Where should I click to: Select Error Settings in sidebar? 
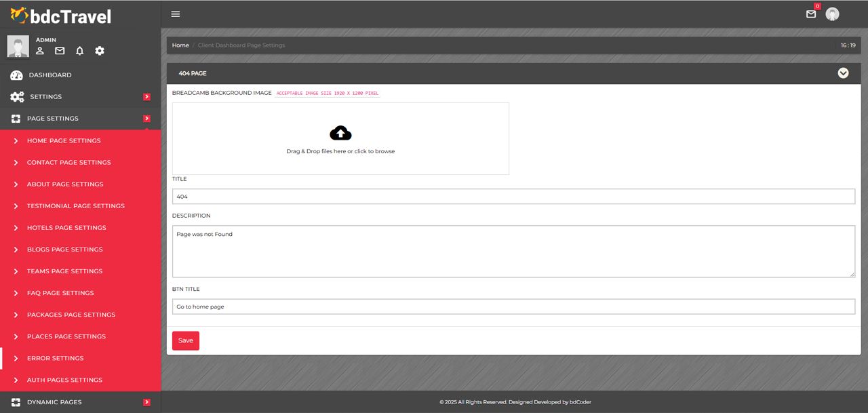click(x=81, y=358)
